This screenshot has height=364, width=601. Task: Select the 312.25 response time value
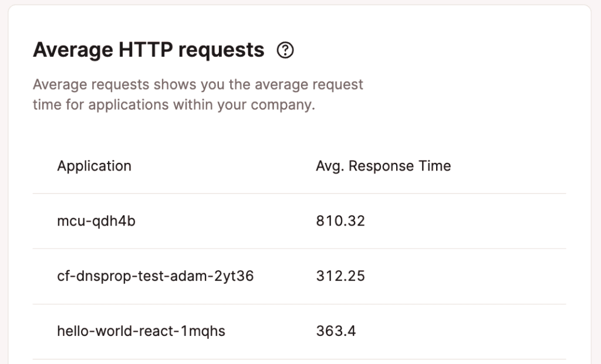pos(340,276)
